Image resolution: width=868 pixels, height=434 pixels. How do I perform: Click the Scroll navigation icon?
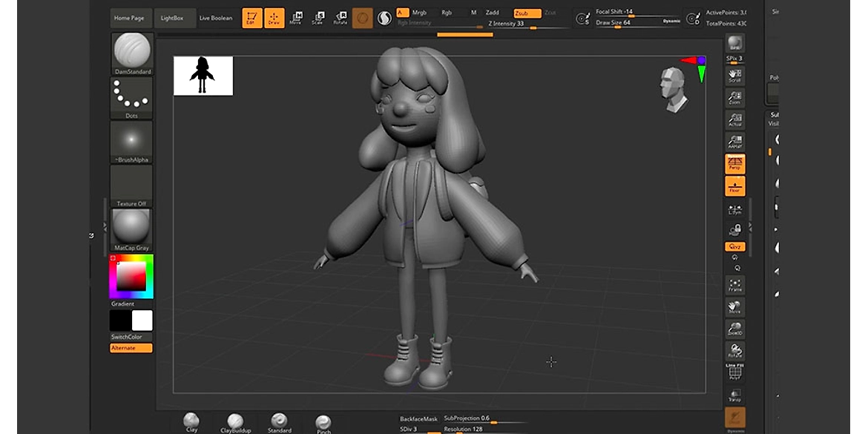coord(734,76)
